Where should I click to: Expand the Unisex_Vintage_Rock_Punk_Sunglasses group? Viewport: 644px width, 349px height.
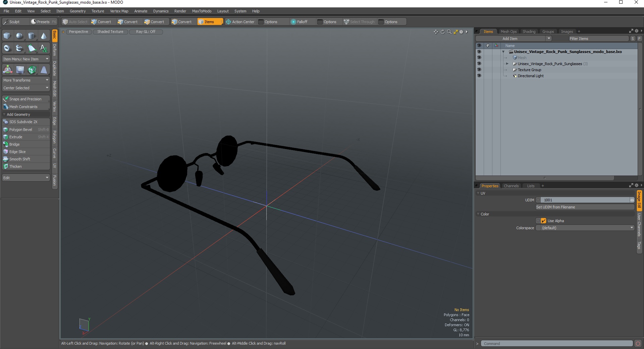point(507,64)
